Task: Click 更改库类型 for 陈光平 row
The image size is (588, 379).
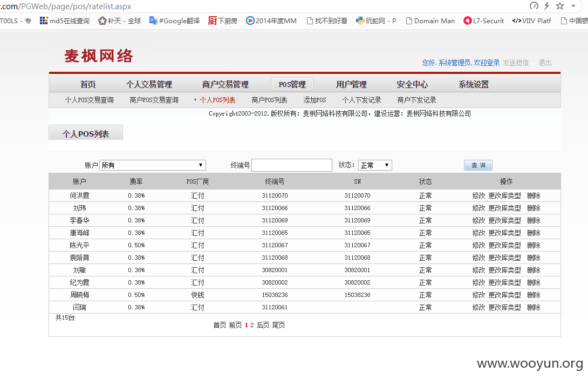Action: pyautogui.click(x=505, y=245)
